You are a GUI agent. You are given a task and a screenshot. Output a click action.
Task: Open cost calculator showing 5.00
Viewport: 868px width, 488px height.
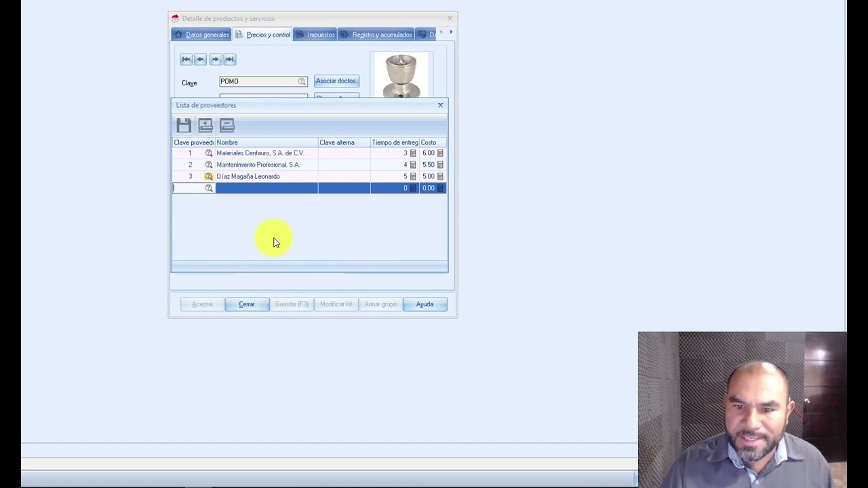(x=440, y=176)
